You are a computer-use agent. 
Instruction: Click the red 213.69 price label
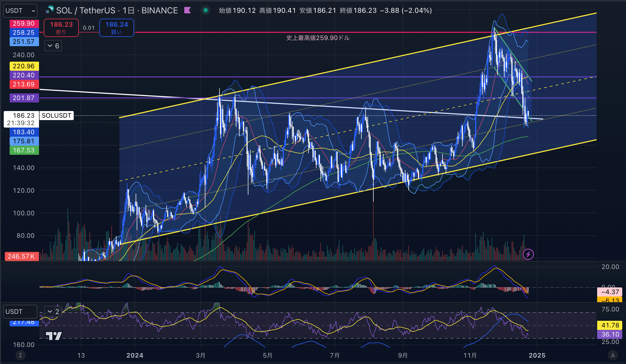click(x=24, y=84)
